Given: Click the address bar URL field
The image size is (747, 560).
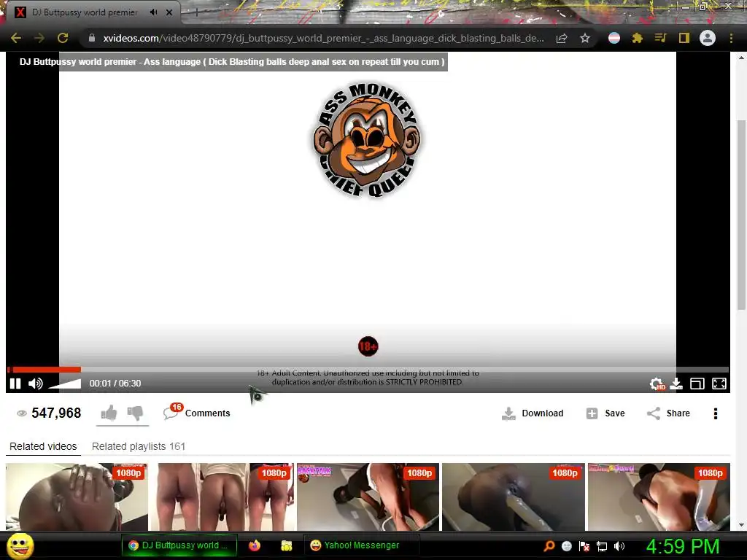Looking at the screenshot, I should point(323,38).
